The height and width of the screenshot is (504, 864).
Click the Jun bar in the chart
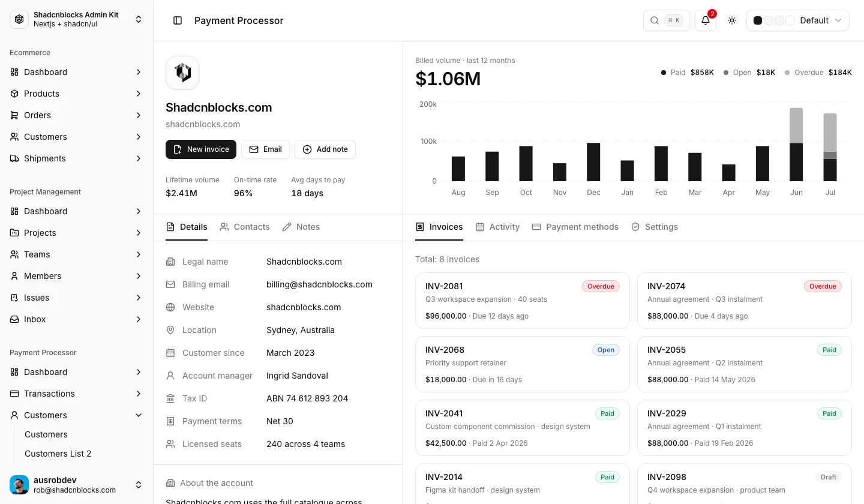pos(796,145)
